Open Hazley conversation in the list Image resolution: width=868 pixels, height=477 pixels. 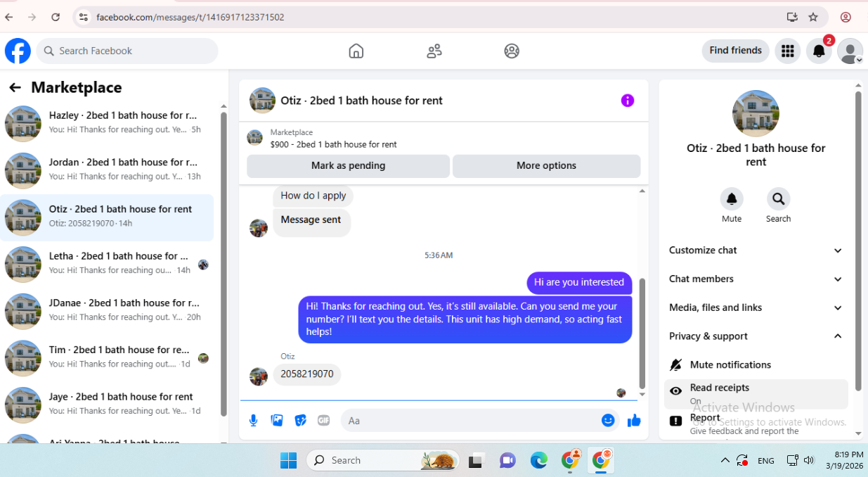pos(108,123)
